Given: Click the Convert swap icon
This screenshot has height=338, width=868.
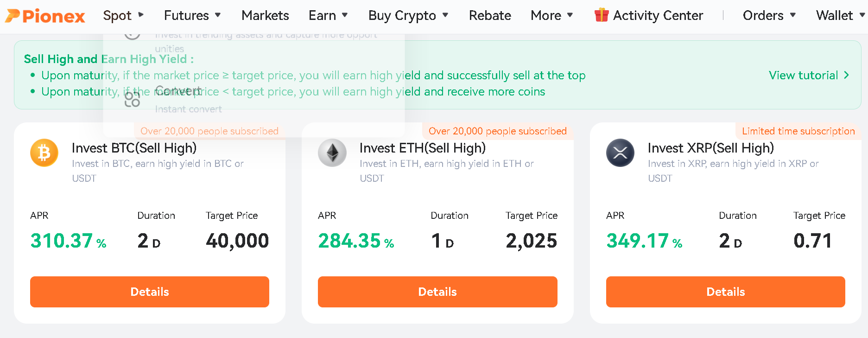Looking at the screenshot, I should point(132,99).
